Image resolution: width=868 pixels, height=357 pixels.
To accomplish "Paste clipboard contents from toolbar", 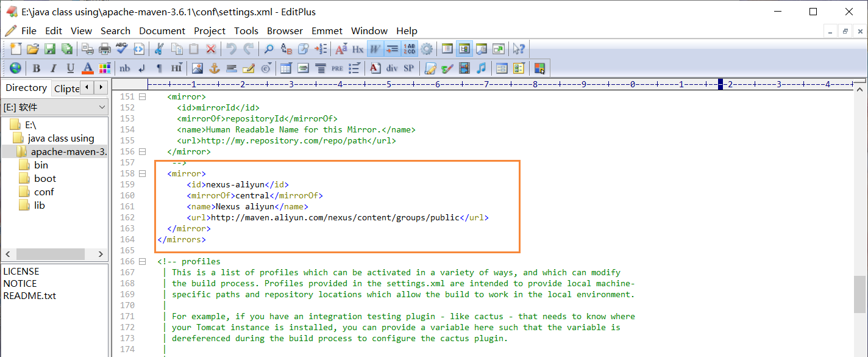I will point(194,49).
